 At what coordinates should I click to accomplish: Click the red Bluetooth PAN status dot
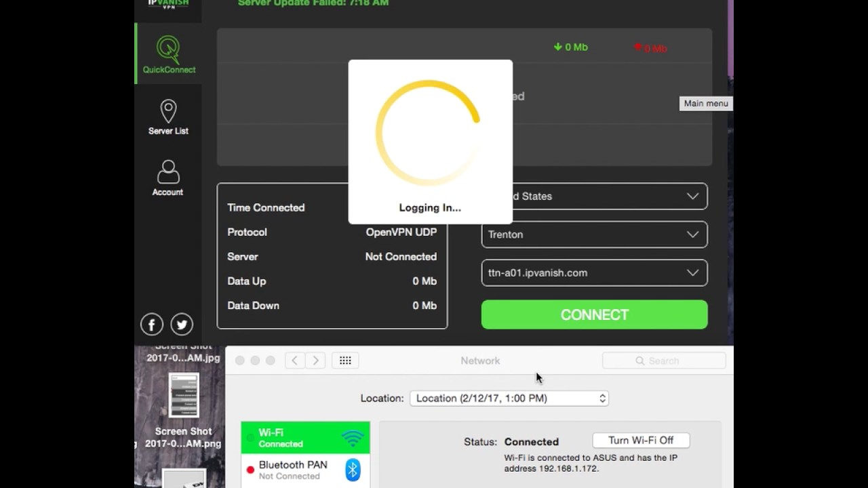click(250, 470)
